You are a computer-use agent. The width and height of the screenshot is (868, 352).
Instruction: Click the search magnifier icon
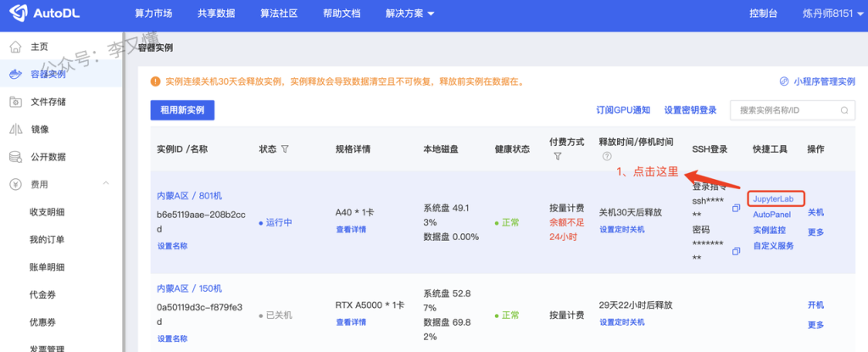click(843, 110)
